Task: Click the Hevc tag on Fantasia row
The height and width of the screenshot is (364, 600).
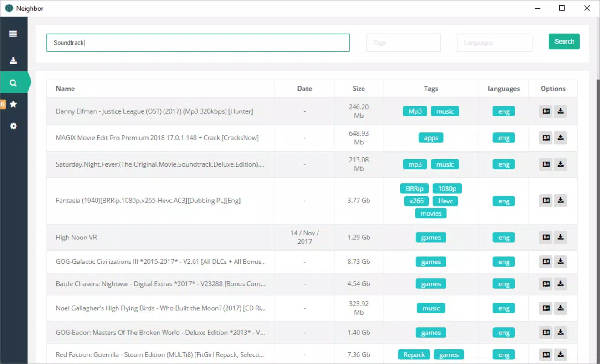Action: 445,201
